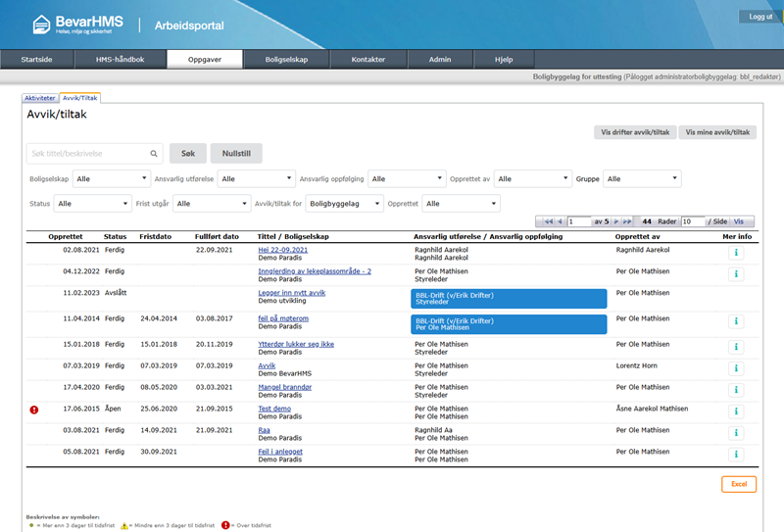This screenshot has width=784, height=532.
Task: Open info icon for Mangel branndør row
Action: tap(735, 389)
